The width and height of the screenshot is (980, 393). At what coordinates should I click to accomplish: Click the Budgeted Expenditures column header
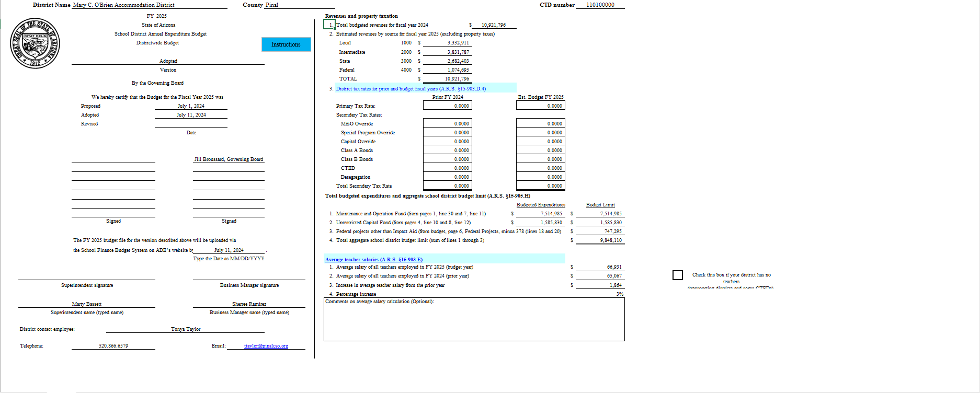tap(541, 205)
